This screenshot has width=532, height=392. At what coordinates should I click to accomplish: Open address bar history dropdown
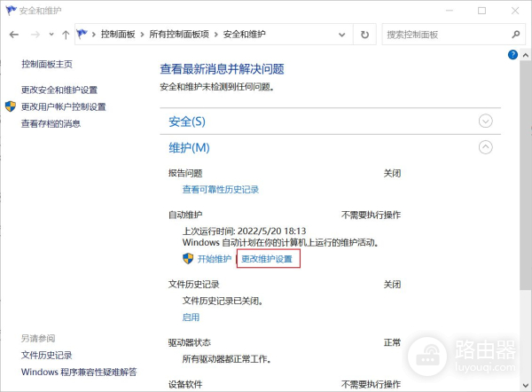pos(342,35)
